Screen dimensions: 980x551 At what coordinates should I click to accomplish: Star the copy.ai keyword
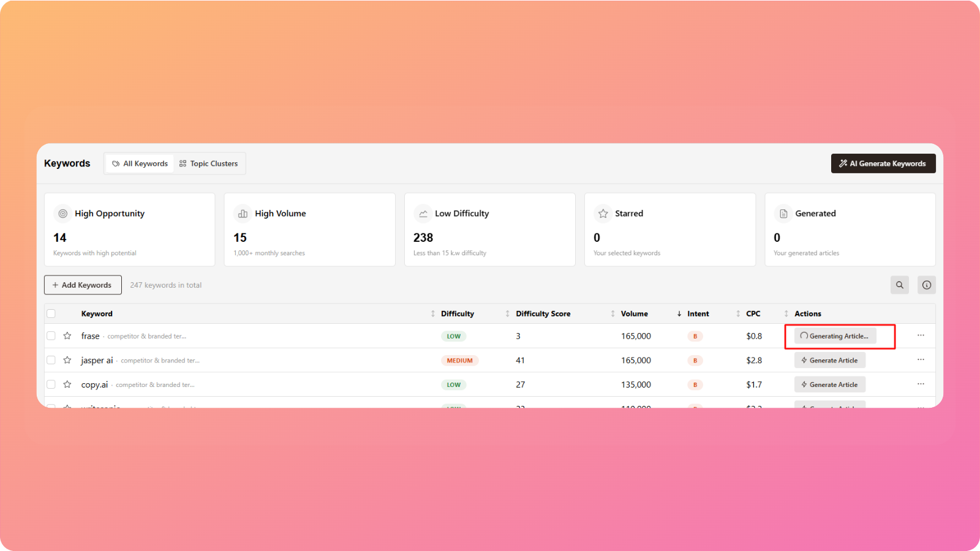pyautogui.click(x=67, y=384)
